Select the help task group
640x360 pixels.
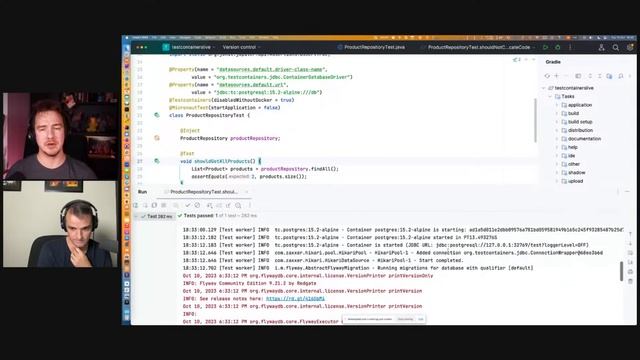click(x=573, y=147)
